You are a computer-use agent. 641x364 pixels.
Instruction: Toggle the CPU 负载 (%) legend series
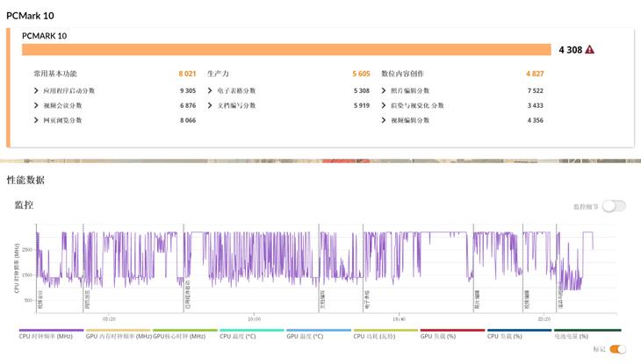coord(520,334)
